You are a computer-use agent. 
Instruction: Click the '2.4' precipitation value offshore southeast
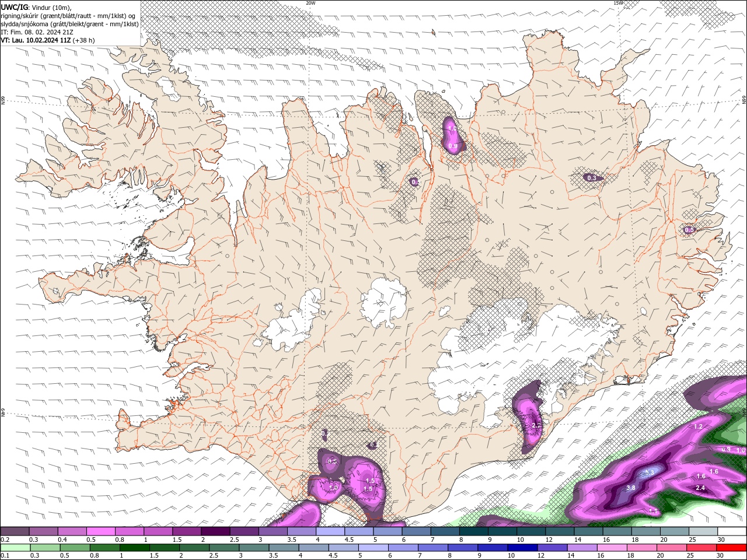tap(701, 488)
